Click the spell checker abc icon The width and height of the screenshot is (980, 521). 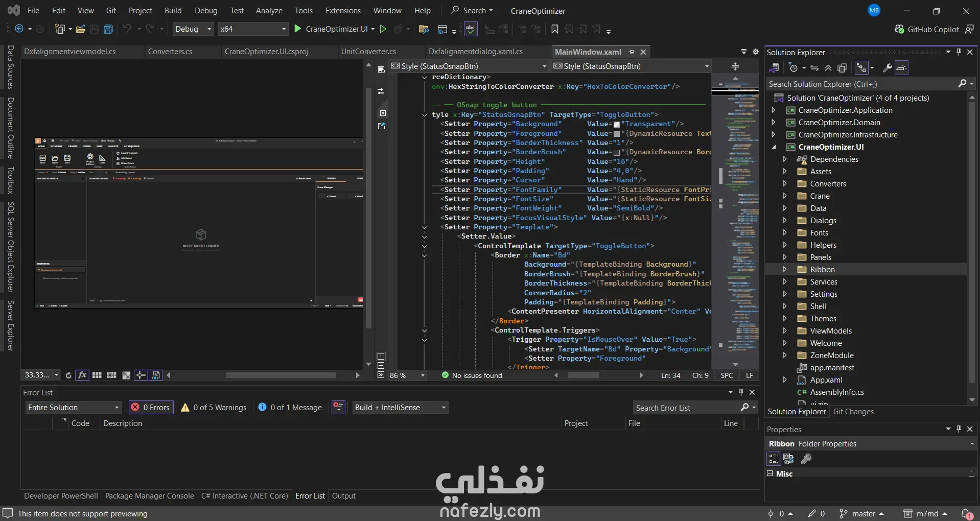point(471,29)
